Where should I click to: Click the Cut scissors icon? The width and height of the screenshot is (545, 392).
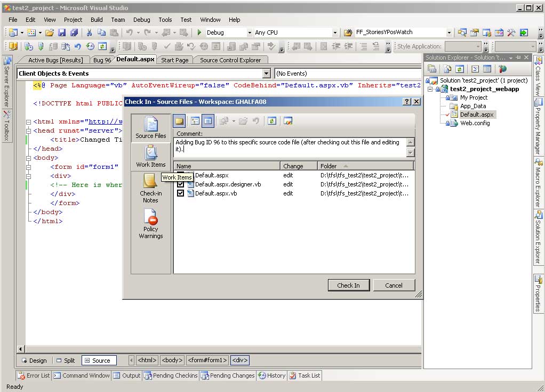(90, 32)
